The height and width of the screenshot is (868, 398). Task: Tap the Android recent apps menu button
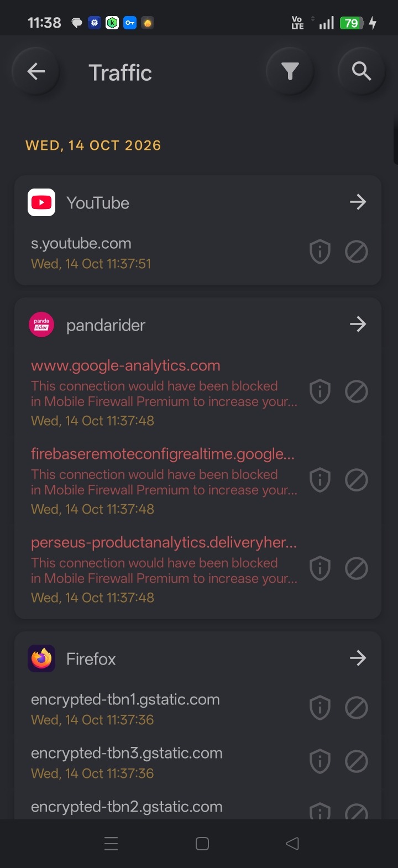pos(111,844)
